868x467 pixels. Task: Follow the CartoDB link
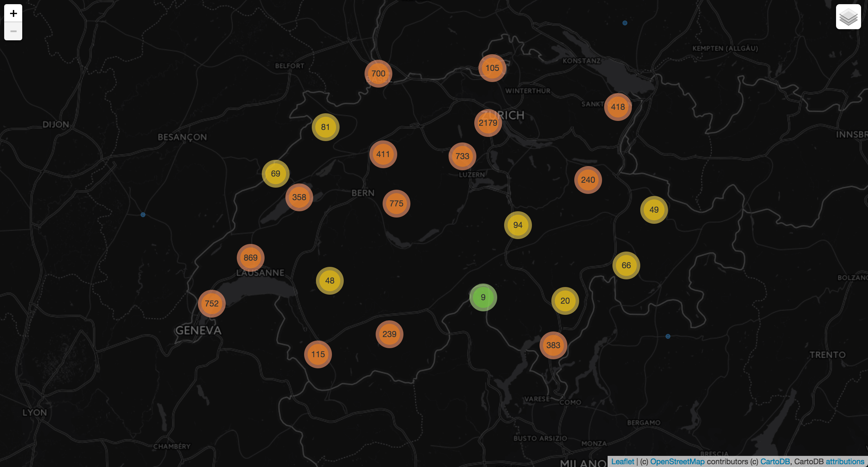(775, 461)
